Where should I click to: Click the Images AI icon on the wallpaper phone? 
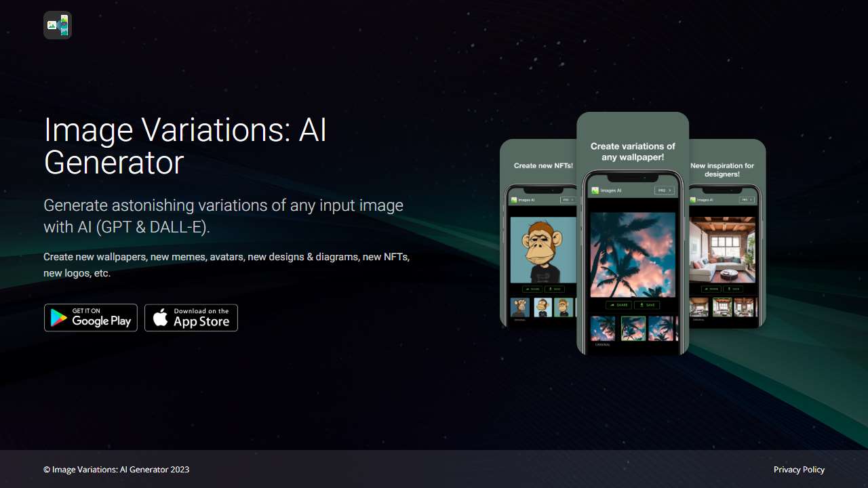[x=595, y=190]
